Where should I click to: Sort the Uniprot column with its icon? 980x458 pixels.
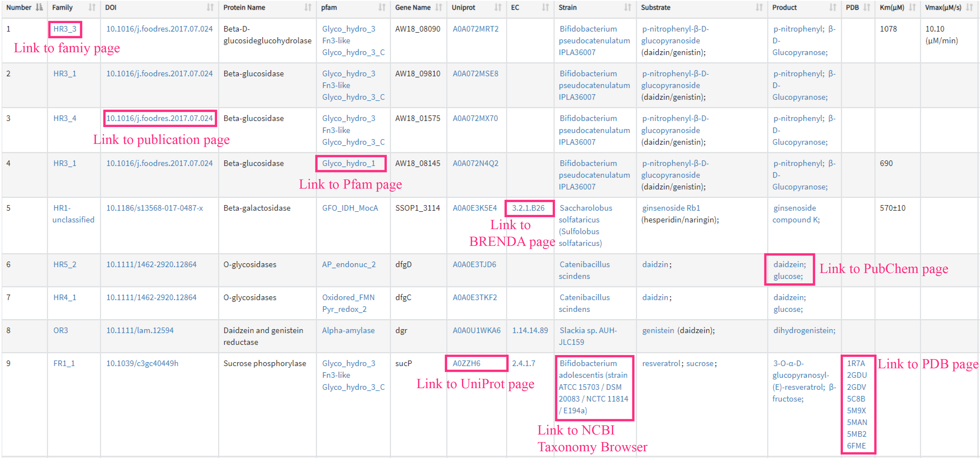coord(498,7)
